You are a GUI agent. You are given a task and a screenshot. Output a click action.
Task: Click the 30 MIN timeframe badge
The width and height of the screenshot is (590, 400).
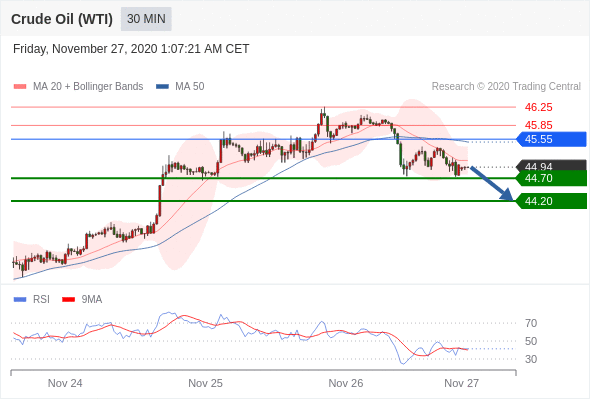point(146,19)
